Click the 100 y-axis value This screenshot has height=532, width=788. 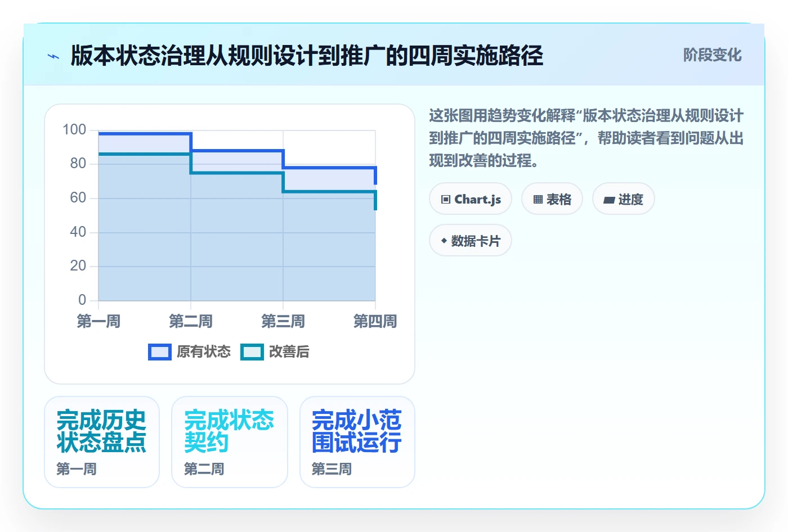74,130
